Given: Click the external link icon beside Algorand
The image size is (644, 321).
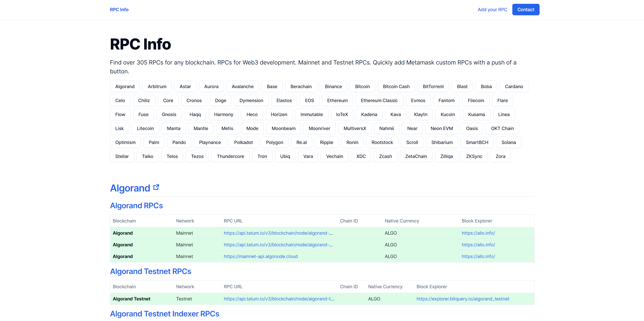Looking at the screenshot, I should click(x=156, y=187).
